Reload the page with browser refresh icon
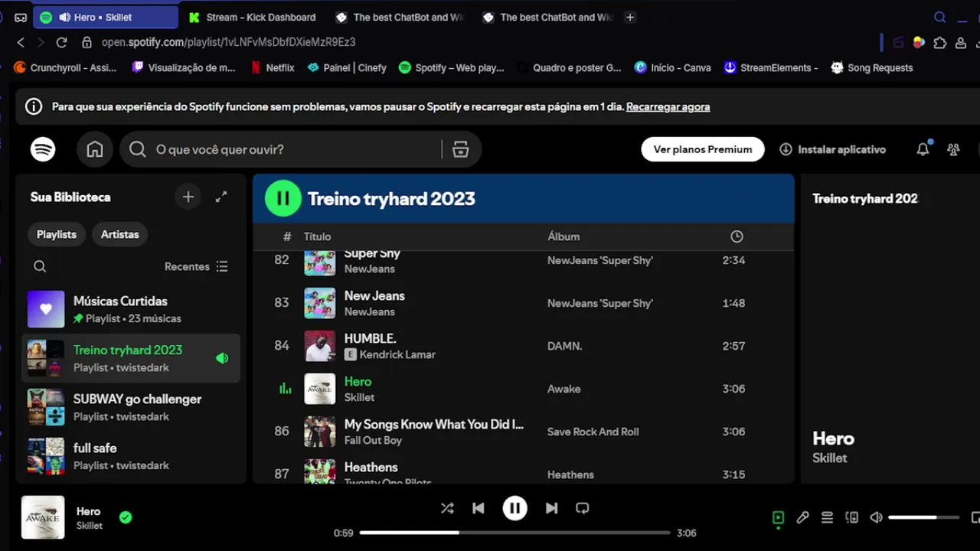This screenshot has width=980, height=551. [x=61, y=42]
